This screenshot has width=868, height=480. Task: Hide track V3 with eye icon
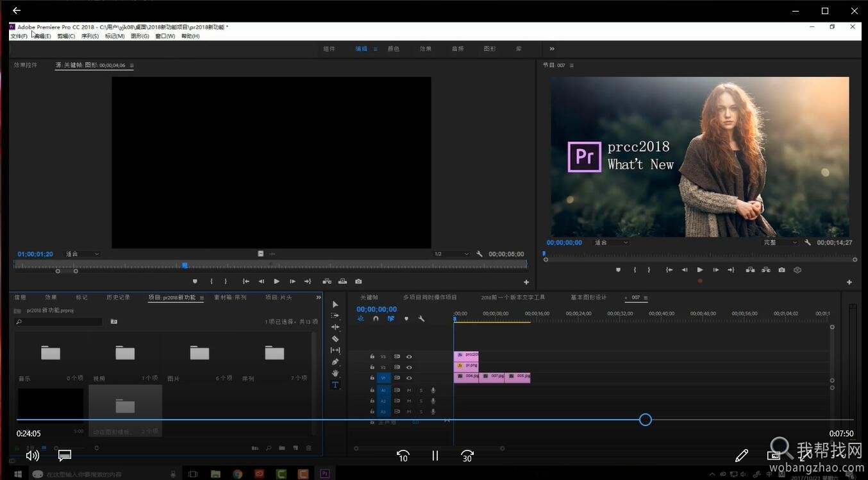click(409, 357)
